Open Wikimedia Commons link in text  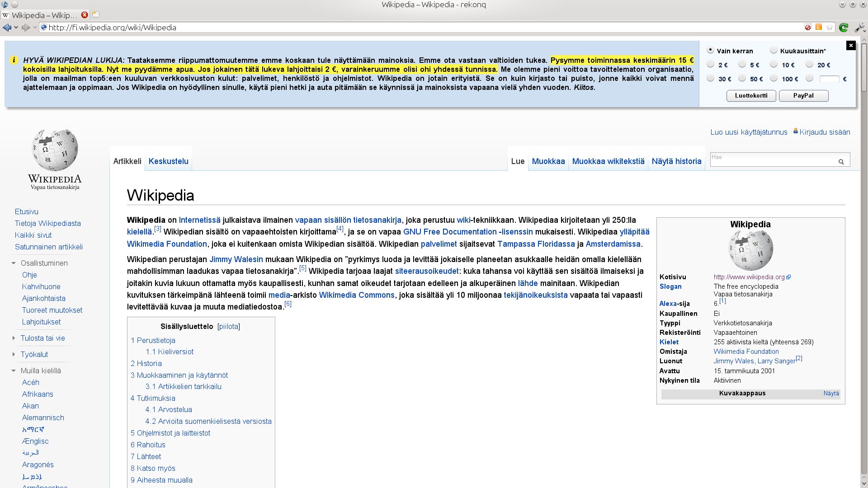pyautogui.click(x=357, y=295)
